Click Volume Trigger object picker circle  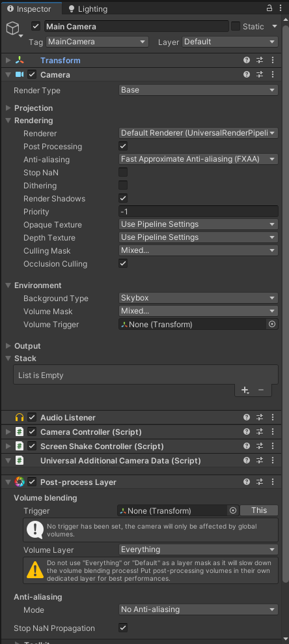272,324
